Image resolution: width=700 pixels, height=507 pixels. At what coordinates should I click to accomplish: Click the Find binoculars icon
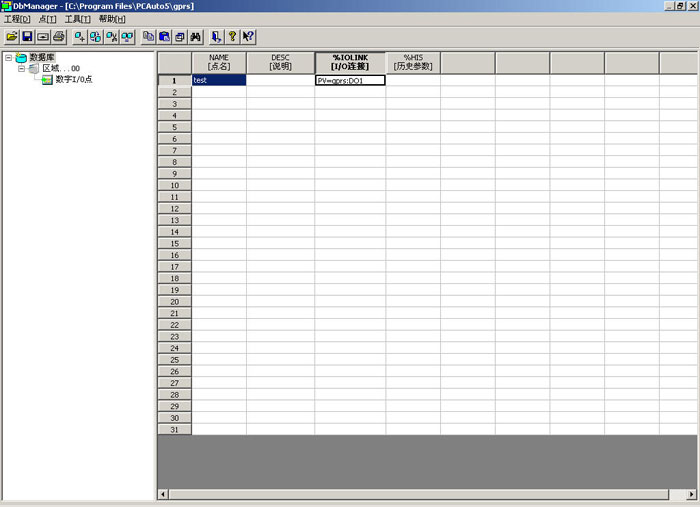(x=196, y=36)
